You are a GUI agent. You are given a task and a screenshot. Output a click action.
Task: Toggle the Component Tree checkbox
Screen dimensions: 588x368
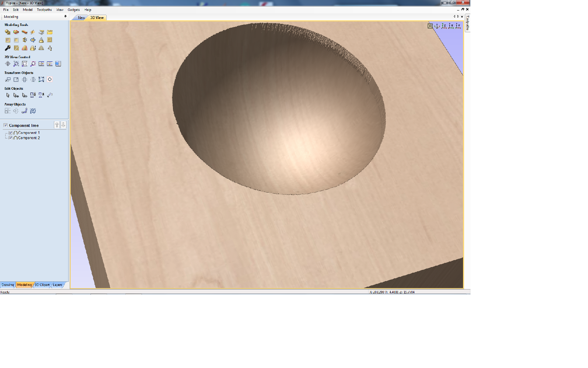point(6,125)
